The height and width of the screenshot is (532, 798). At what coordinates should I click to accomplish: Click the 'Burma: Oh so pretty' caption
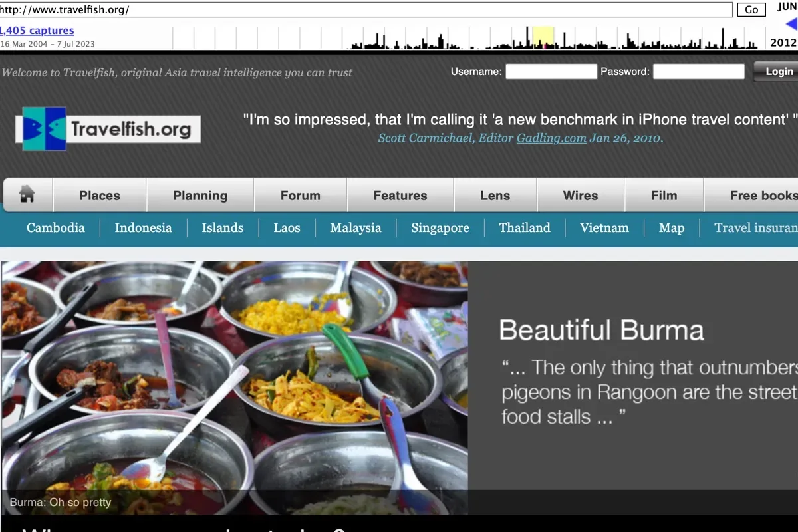tap(61, 503)
